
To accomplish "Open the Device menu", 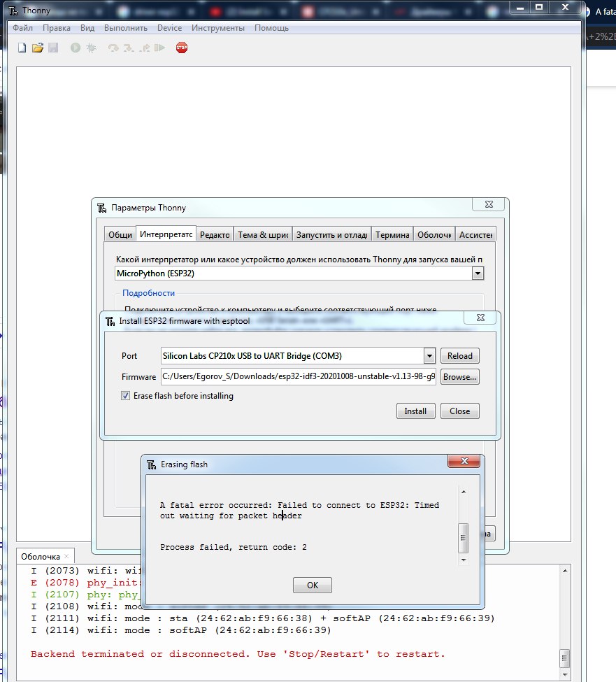I will point(169,28).
